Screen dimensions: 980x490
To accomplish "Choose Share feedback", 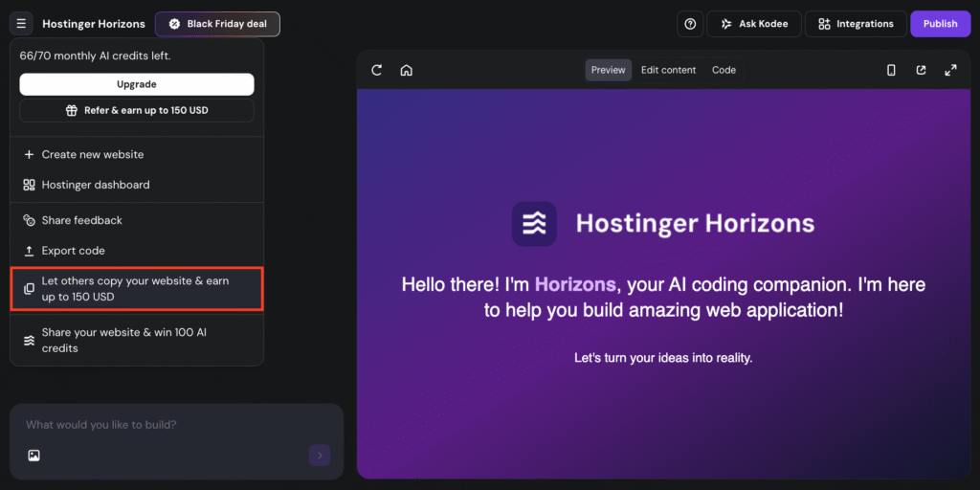I will pos(137,220).
